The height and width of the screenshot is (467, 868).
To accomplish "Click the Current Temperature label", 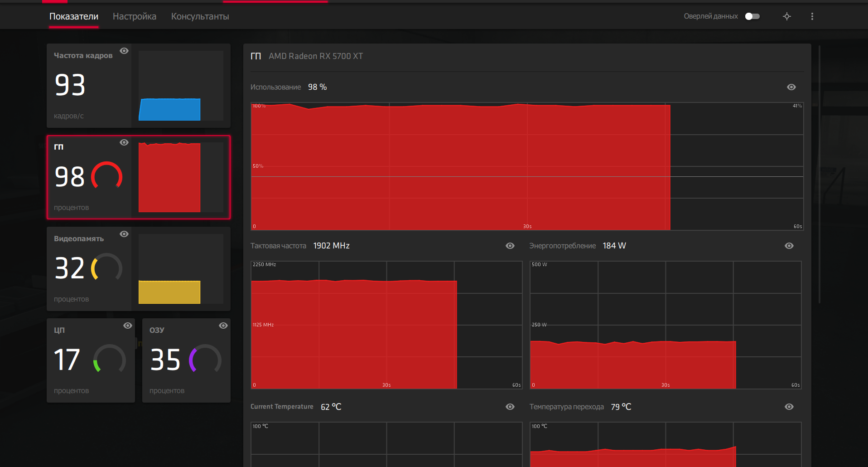I will pos(282,407).
